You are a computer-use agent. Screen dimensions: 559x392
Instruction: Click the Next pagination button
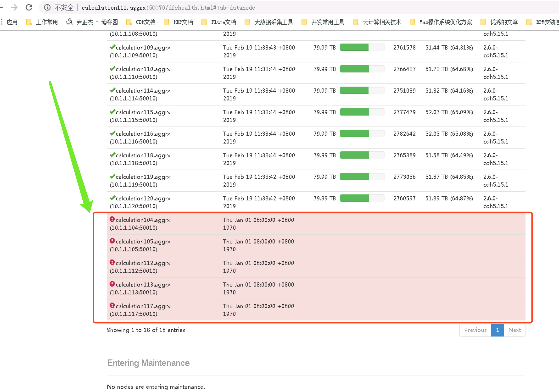coord(514,330)
